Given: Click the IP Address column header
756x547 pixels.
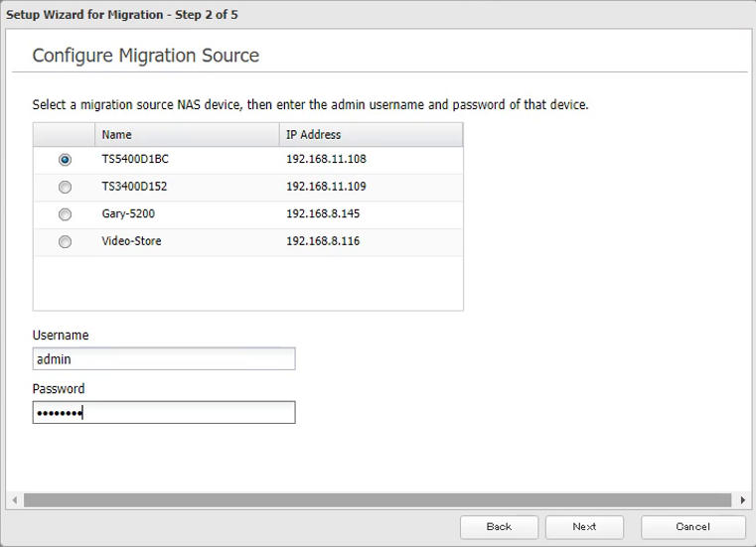Looking at the screenshot, I should click(x=371, y=135).
